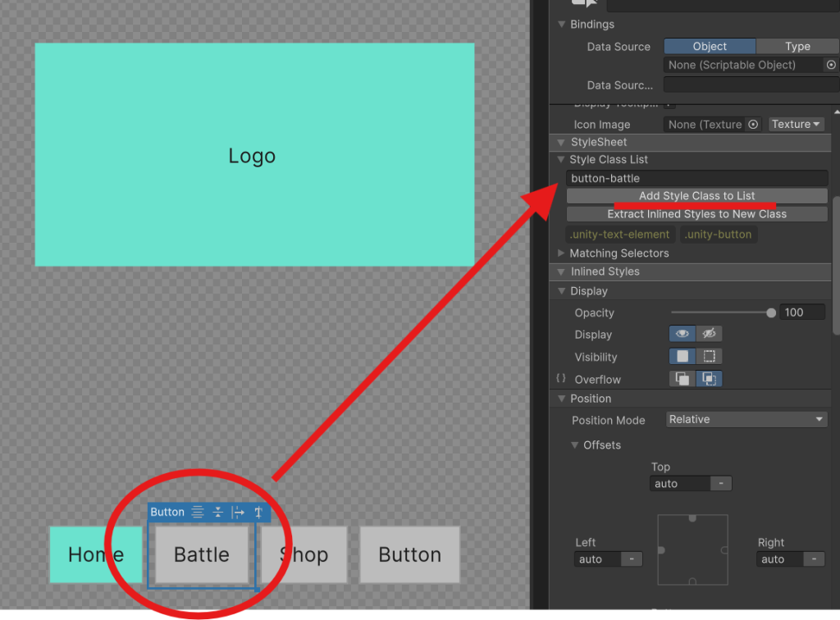Click Add Style Class to List button
This screenshot has width=840, height=620.
coord(696,196)
